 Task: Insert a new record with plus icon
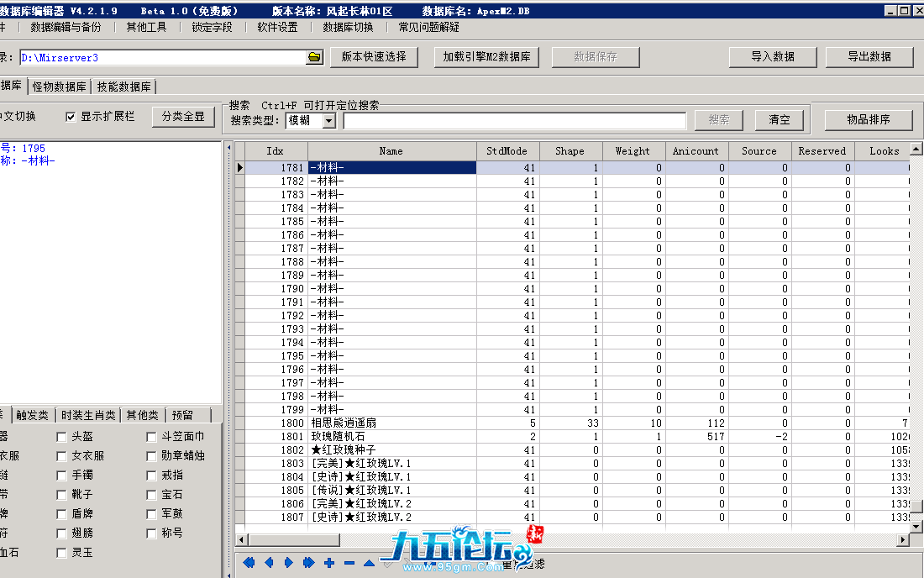coord(328,563)
